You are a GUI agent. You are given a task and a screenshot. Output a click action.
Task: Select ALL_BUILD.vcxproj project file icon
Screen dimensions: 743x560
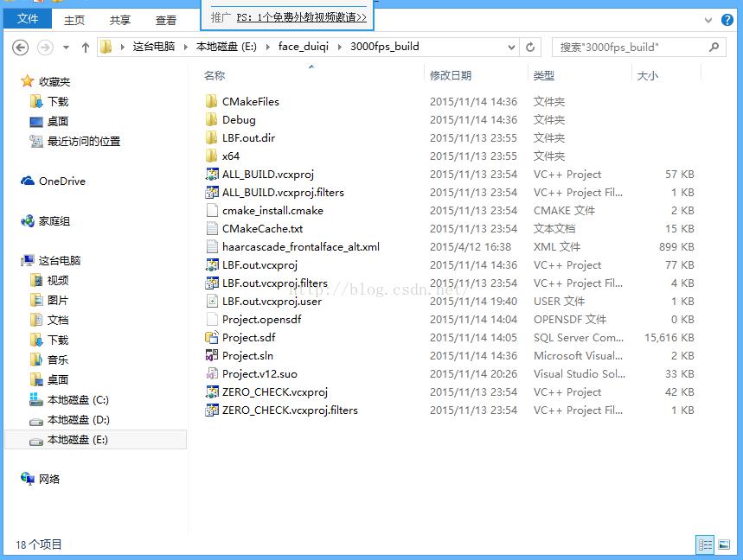click(212, 175)
